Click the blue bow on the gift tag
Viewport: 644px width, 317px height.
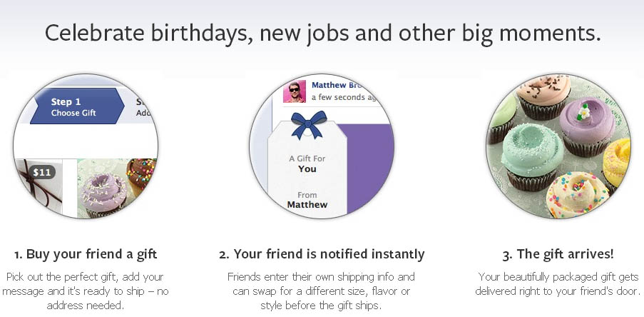click(x=306, y=124)
